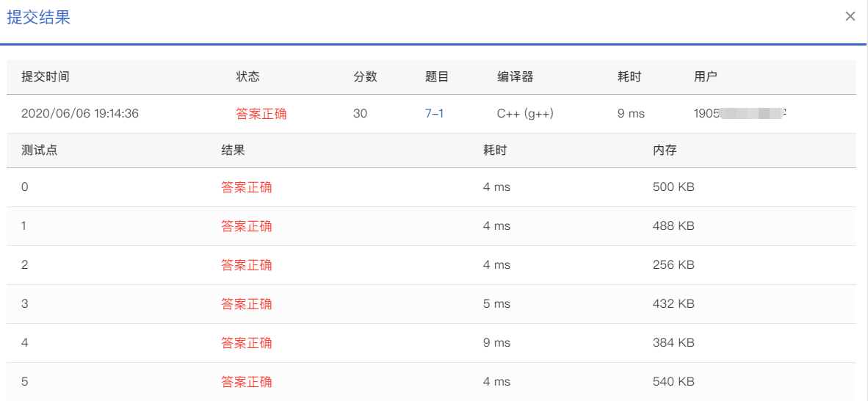The height and width of the screenshot is (401, 868).
Task: Select the 耗时 header in test point table
Action: coord(495,150)
